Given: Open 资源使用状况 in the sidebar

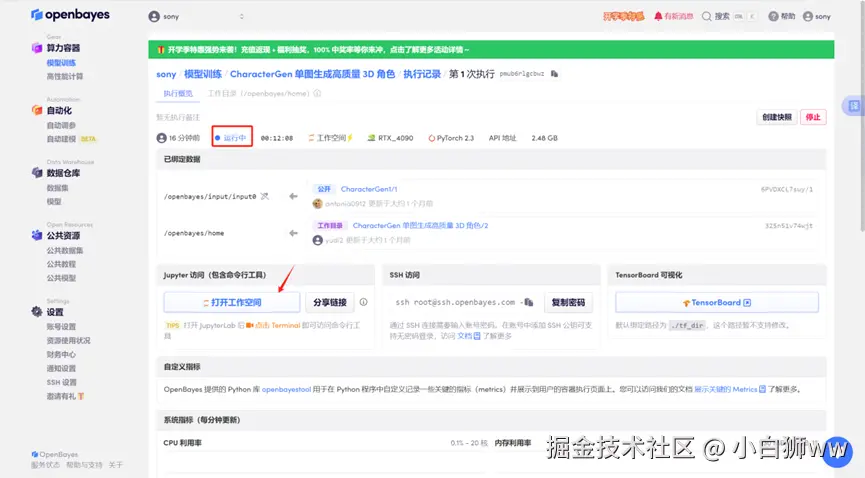Looking at the screenshot, I should [x=68, y=341].
